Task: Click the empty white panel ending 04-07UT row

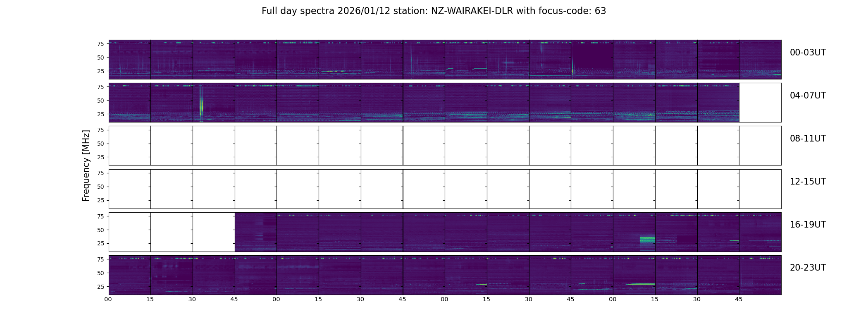Action: coord(760,103)
